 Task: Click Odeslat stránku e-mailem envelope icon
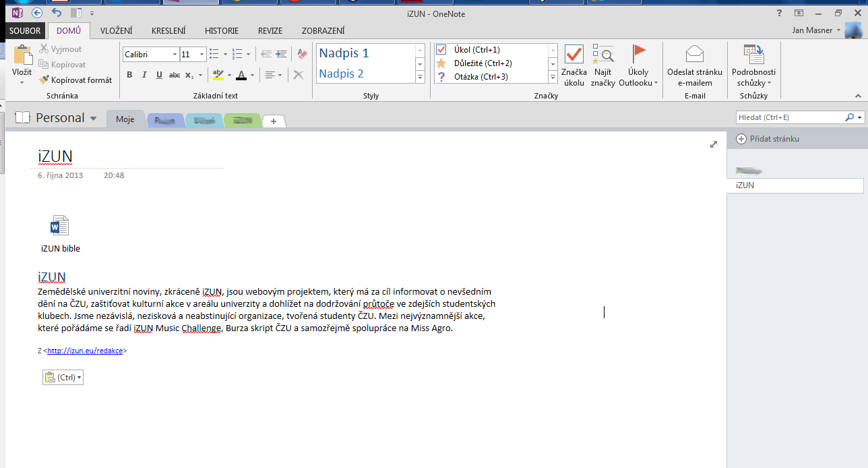[694, 55]
